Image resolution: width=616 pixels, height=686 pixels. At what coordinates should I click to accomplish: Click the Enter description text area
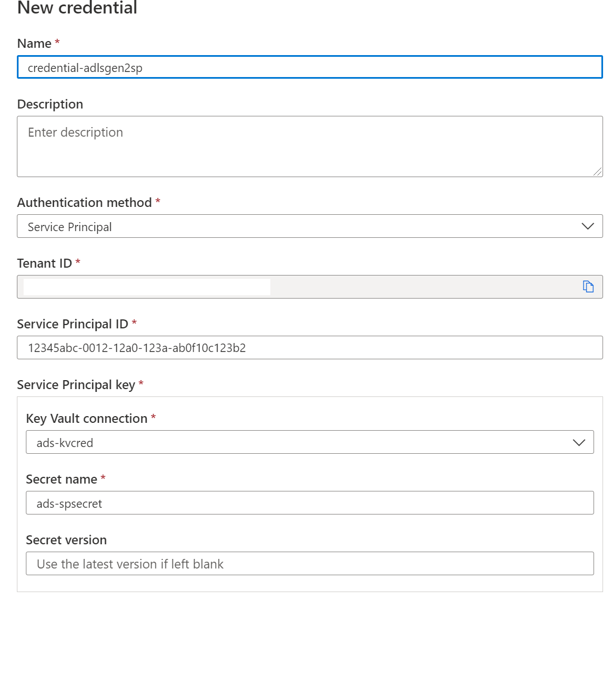[x=309, y=146]
